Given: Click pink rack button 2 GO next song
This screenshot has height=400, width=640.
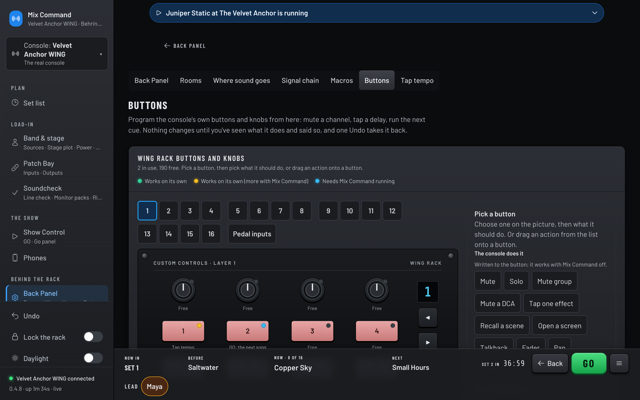Looking at the screenshot, I should coord(247,331).
